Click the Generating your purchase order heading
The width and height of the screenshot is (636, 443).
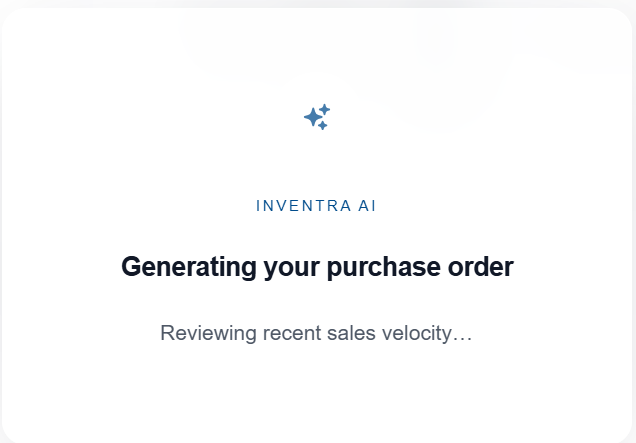pos(317,267)
